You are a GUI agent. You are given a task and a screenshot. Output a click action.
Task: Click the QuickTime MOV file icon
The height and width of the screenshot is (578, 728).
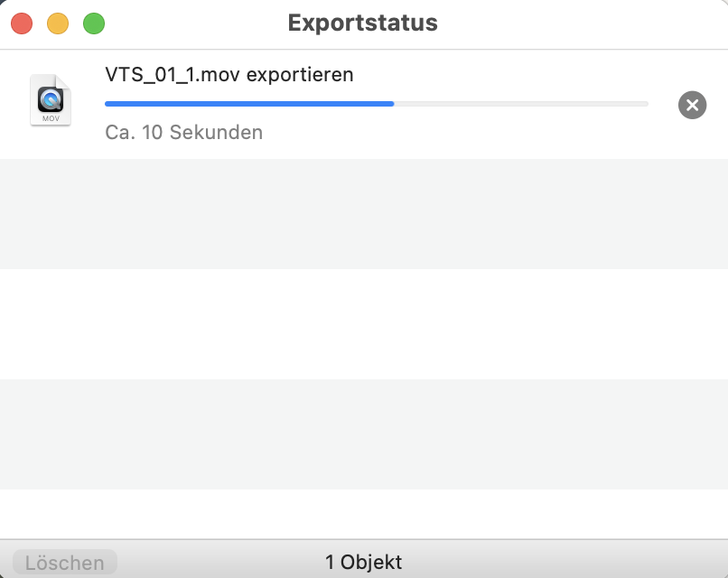point(50,99)
